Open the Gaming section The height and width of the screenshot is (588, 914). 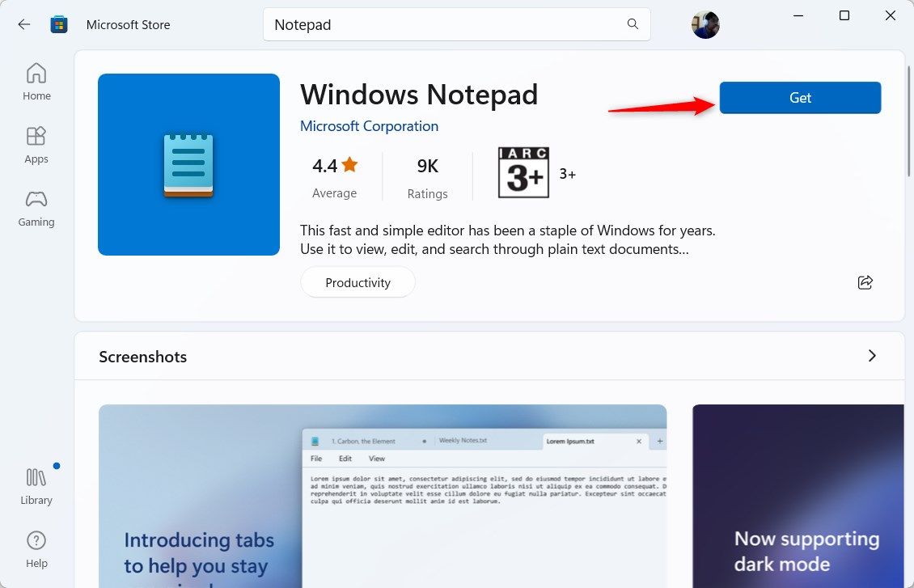(36, 209)
